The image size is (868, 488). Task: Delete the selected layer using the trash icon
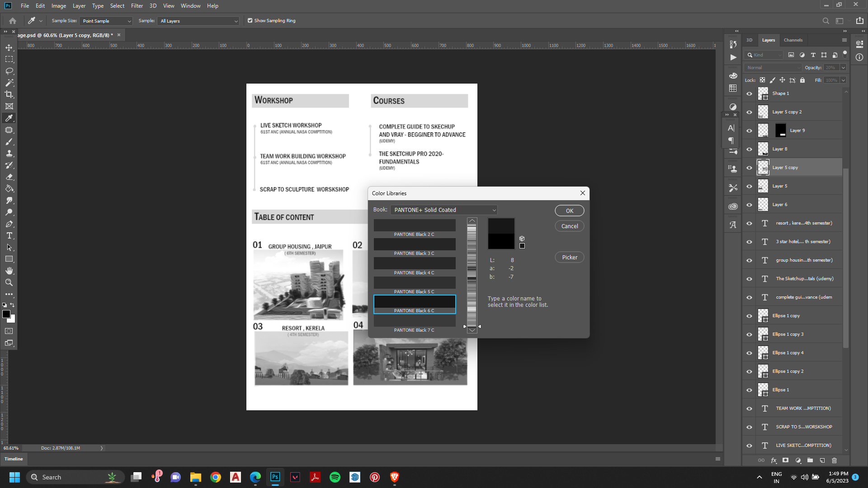834,460
